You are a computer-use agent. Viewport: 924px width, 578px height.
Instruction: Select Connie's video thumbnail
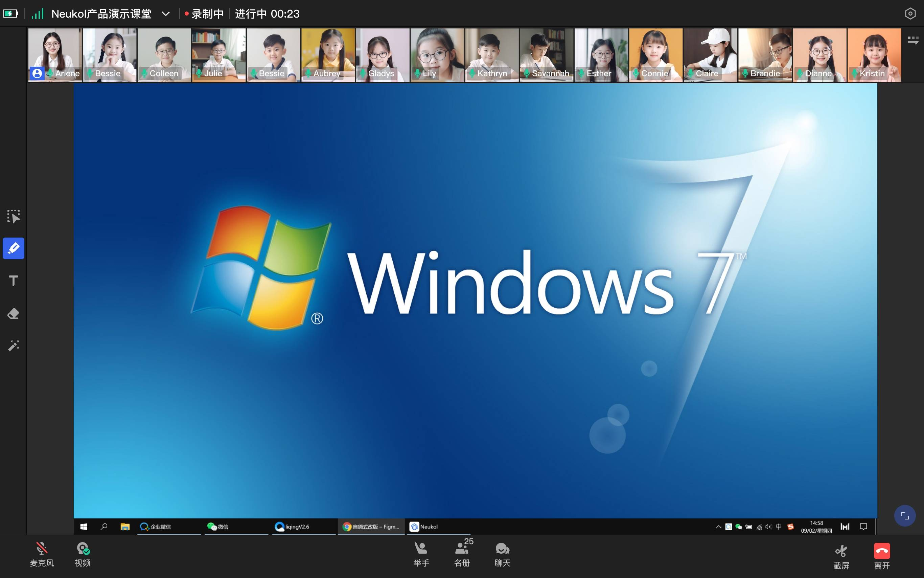coord(656,55)
